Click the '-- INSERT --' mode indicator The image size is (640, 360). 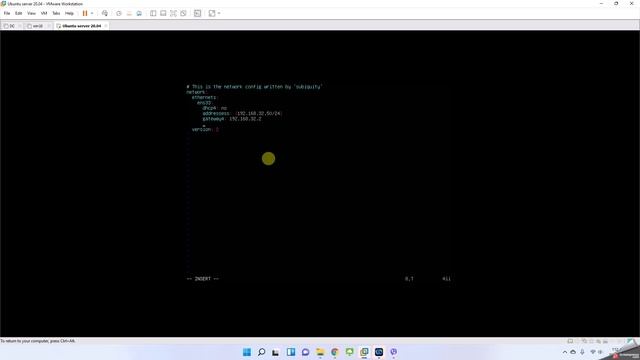[203, 279]
